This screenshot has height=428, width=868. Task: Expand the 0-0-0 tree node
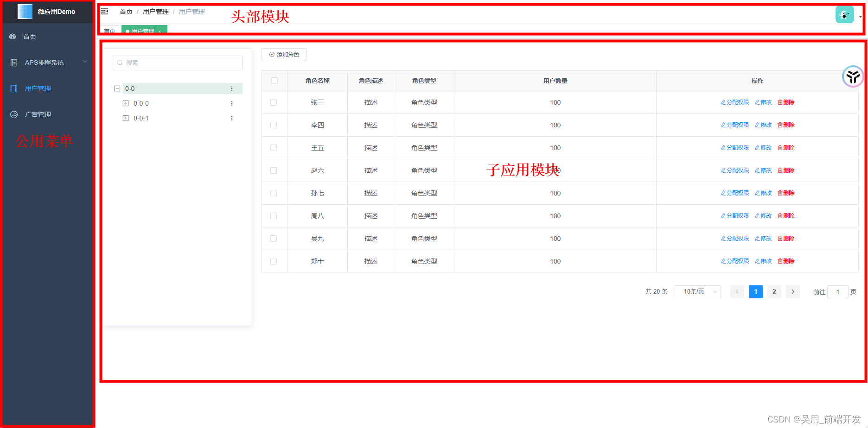[126, 103]
